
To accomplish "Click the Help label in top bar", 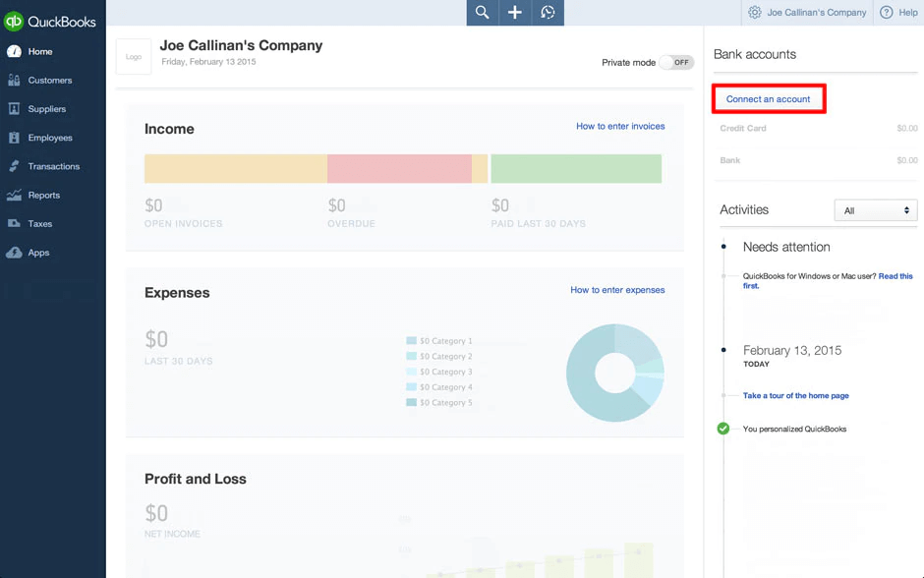I will tap(908, 13).
